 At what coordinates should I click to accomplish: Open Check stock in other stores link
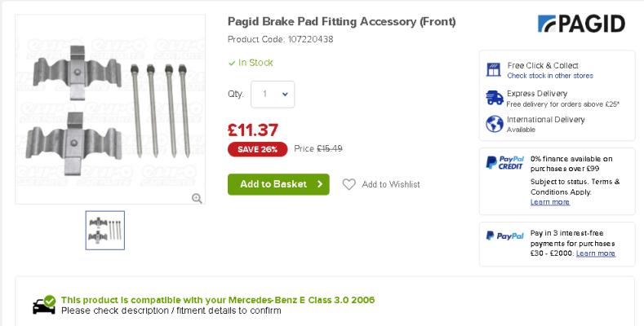pos(549,76)
